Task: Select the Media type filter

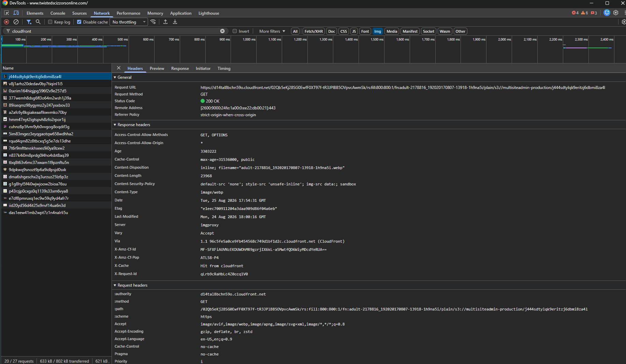Action: tap(392, 31)
